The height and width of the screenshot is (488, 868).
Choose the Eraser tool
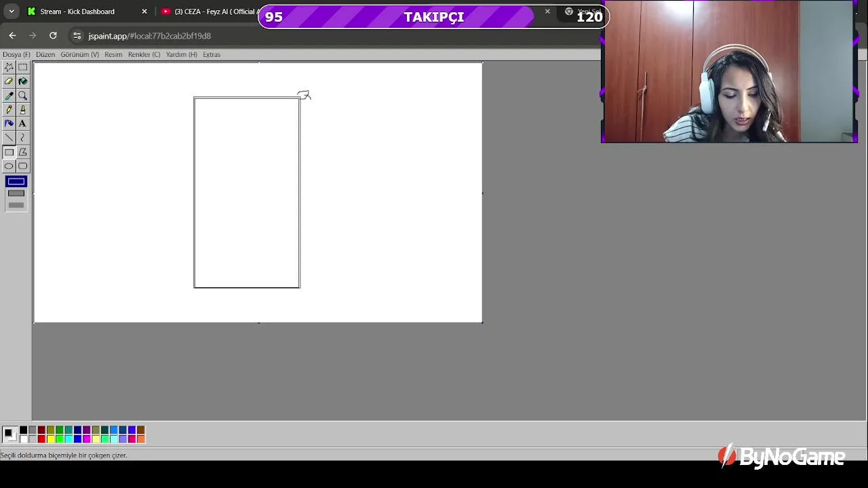[9, 81]
